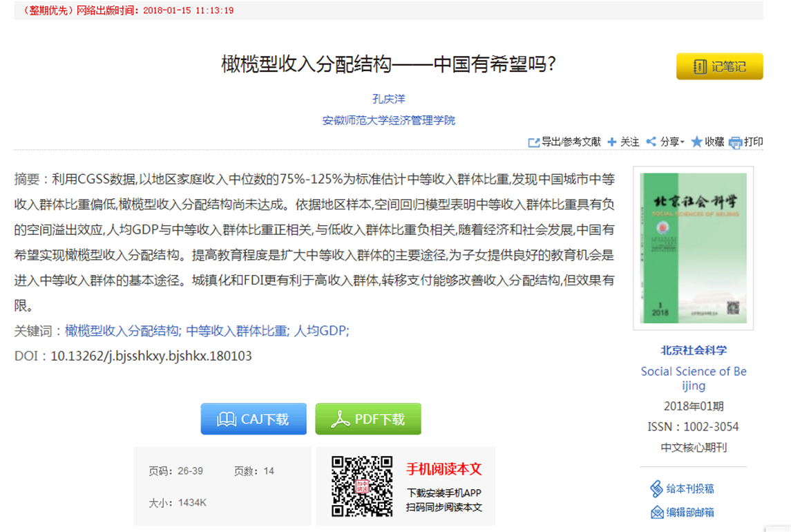The width and height of the screenshot is (791, 532).
Task: Expand the 分享 dropdown arrow
Action: (683, 142)
